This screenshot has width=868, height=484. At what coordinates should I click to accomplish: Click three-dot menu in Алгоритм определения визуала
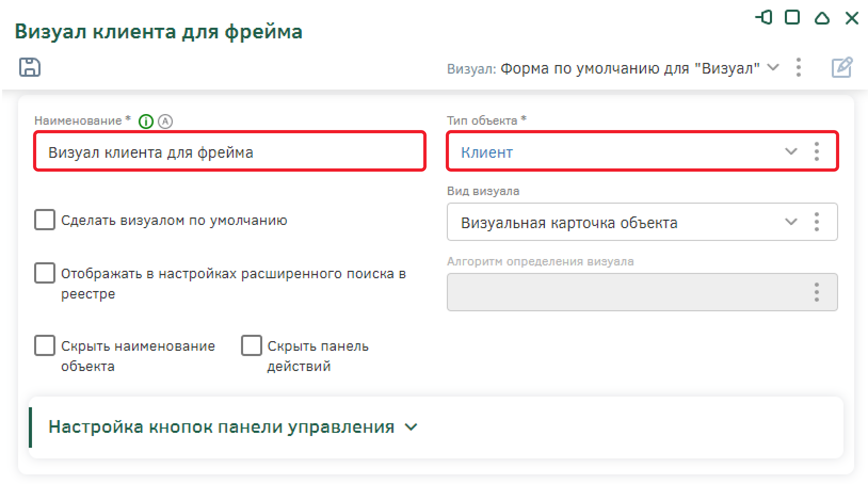(x=816, y=293)
